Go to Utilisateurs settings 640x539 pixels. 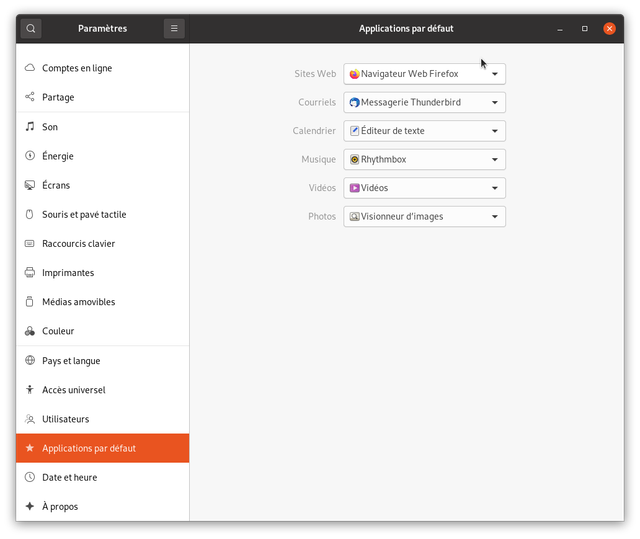(x=102, y=419)
